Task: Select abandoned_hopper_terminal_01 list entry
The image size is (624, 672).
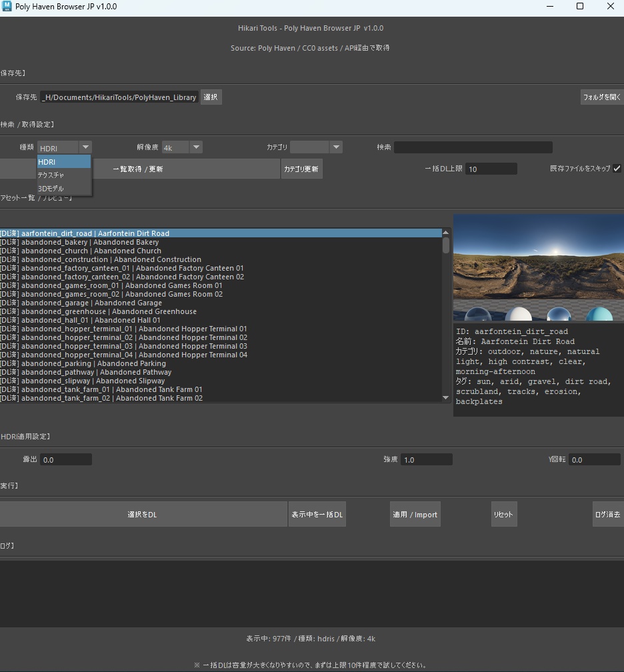Action: tap(221, 329)
